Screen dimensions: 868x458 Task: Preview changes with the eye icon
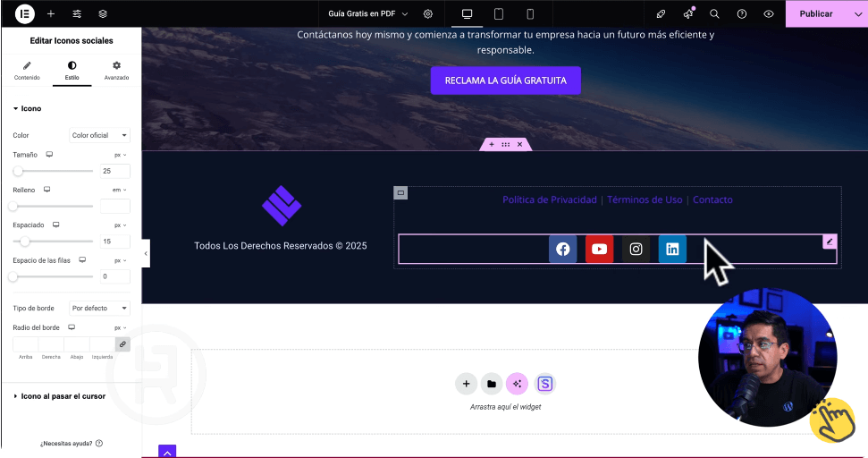tap(769, 13)
